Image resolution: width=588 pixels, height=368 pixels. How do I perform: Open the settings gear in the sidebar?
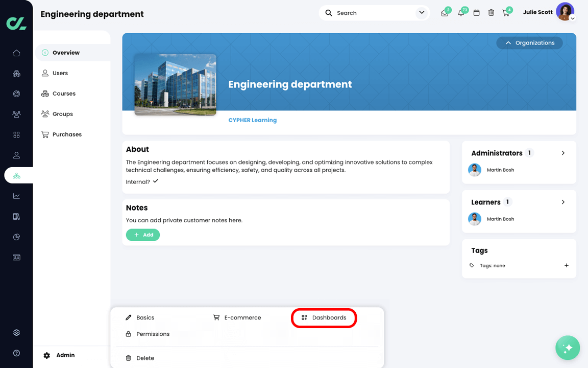16,332
